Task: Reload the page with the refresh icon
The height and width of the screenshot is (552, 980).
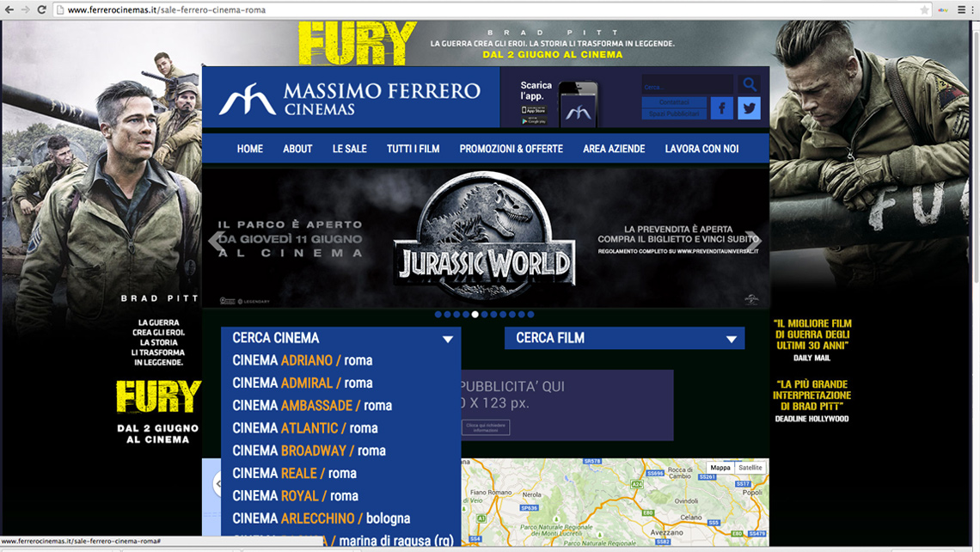Action: (x=42, y=10)
